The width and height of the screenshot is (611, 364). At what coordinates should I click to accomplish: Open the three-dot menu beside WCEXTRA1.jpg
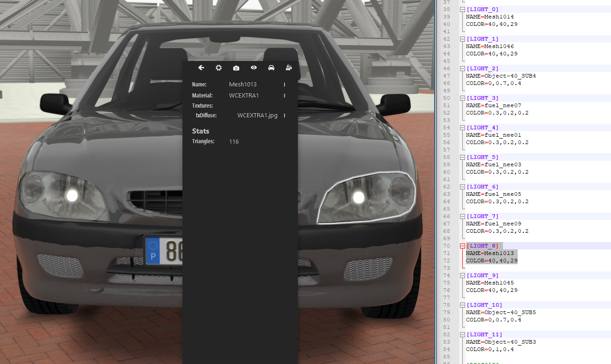(284, 115)
